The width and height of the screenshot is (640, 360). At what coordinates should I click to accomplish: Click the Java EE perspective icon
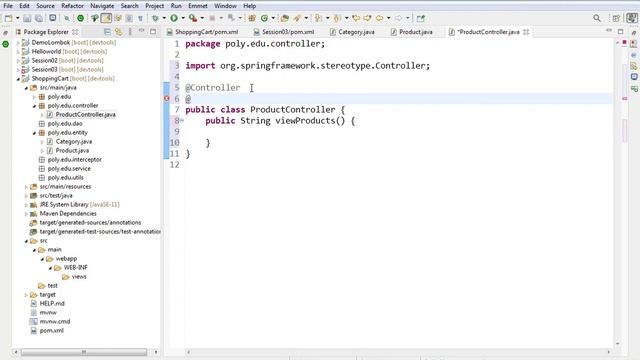tap(632, 18)
